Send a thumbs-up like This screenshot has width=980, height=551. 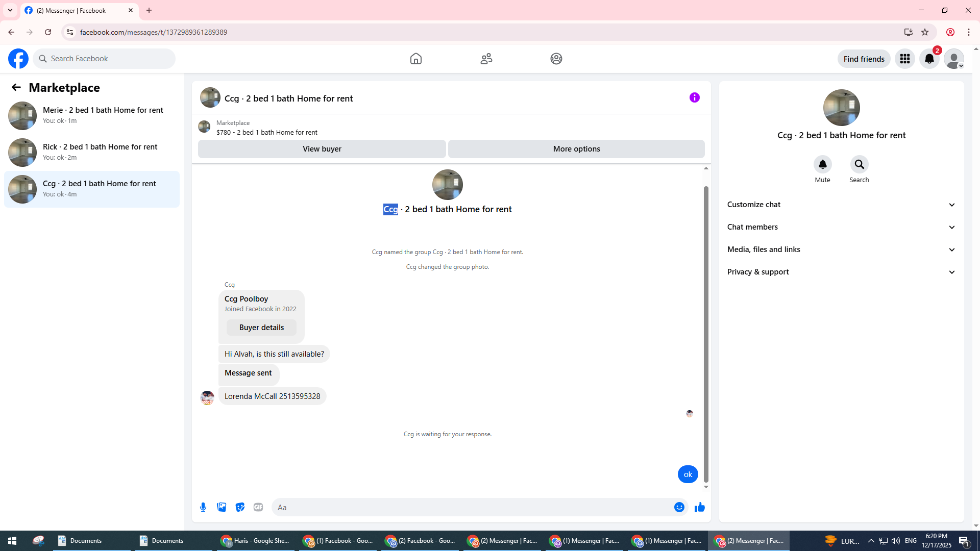click(700, 507)
